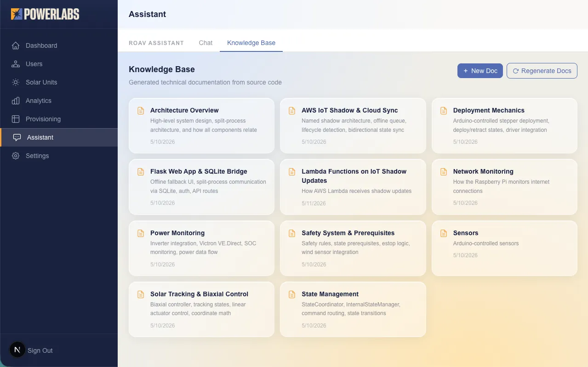Image resolution: width=588 pixels, height=367 pixels.
Task: Open the Sensors doc title
Action: [466, 233]
